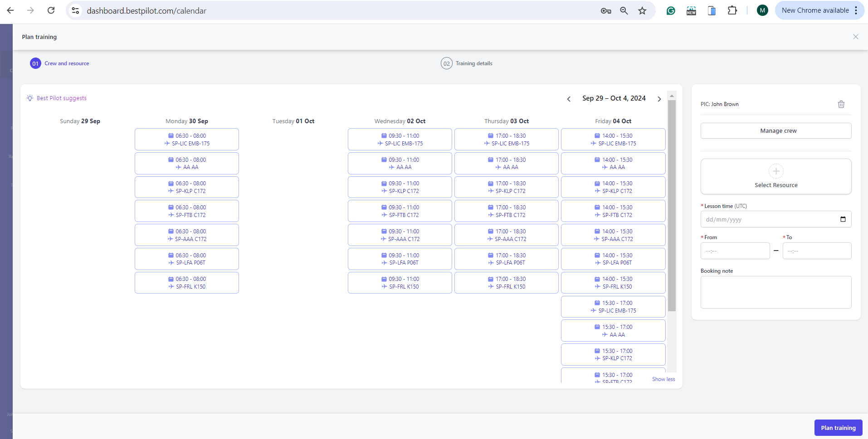868x439 pixels.
Task: Select Friday 14:00 SP-LIC EMB-175 slot
Action: (613, 140)
